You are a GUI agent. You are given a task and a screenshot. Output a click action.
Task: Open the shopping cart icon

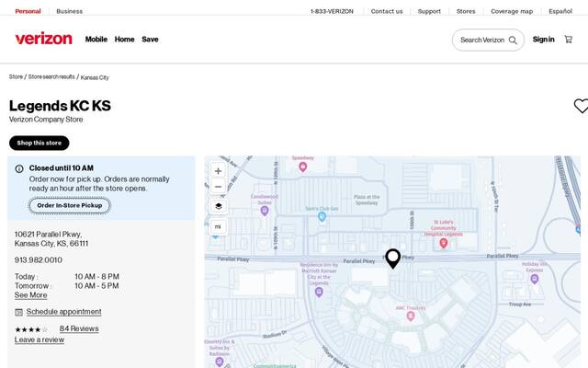pyautogui.click(x=569, y=39)
